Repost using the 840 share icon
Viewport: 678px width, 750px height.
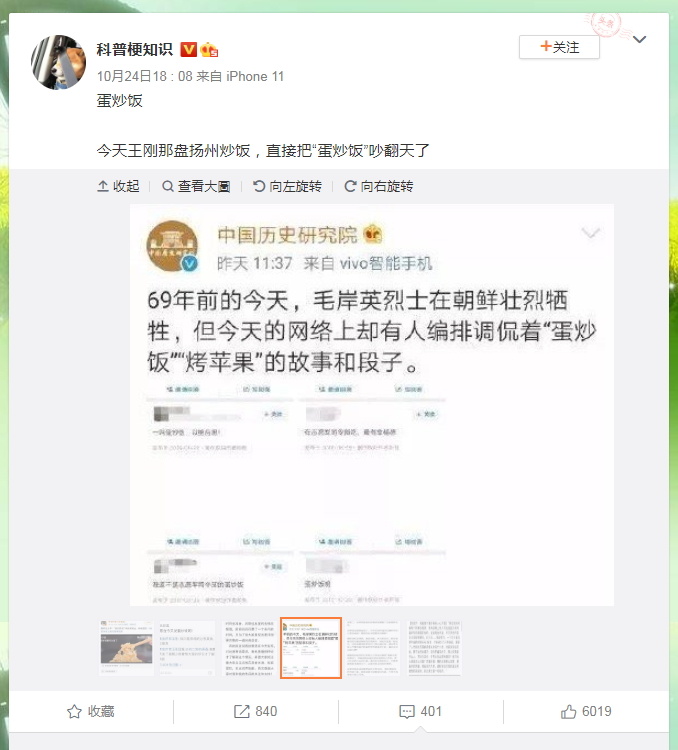256,711
